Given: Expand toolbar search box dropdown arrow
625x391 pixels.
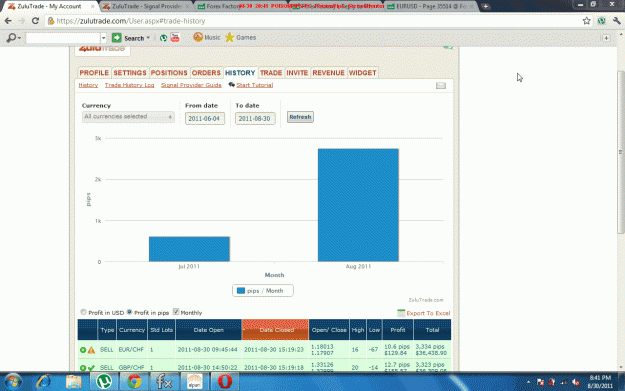Looking at the screenshot, I should click(104, 38).
